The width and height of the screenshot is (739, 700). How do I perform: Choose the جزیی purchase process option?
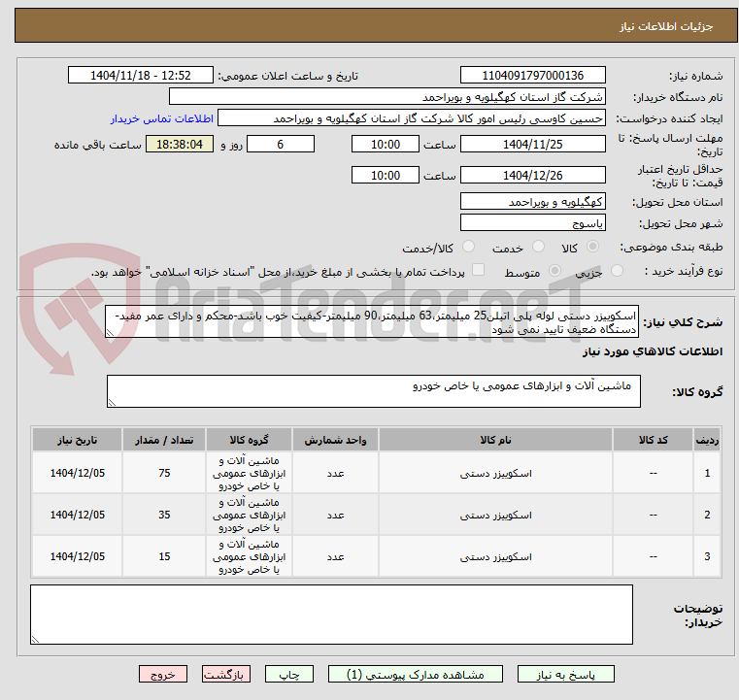617,271
